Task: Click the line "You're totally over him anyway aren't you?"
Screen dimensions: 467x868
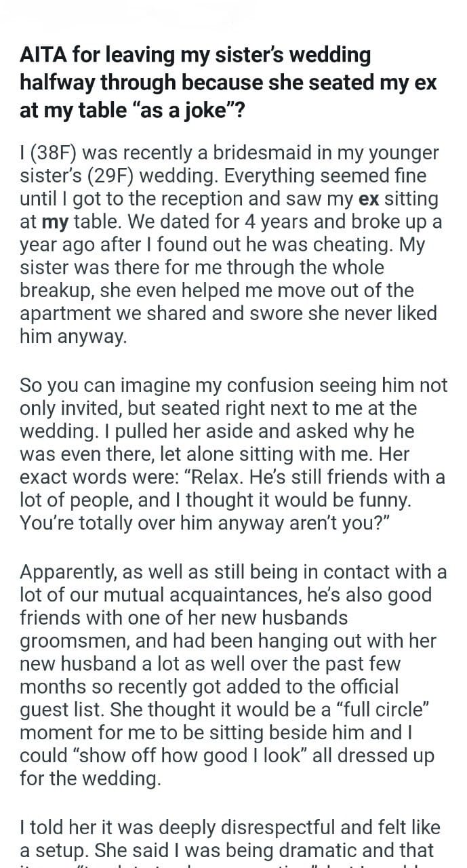Action: 195,524
